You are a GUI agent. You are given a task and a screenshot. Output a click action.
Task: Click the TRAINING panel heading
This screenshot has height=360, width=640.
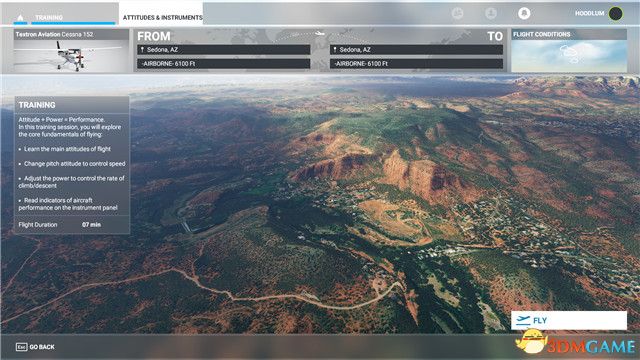click(37, 105)
